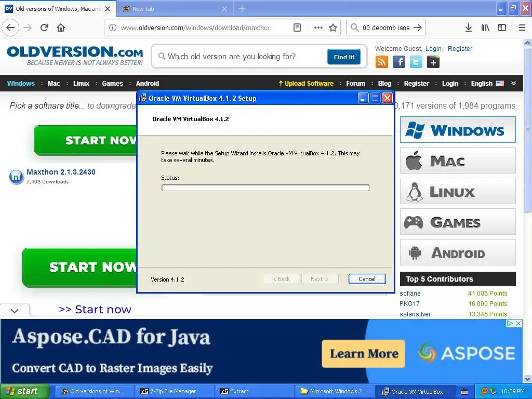Click the Windows start button
The height and width of the screenshot is (399, 532).
[x=24, y=391]
